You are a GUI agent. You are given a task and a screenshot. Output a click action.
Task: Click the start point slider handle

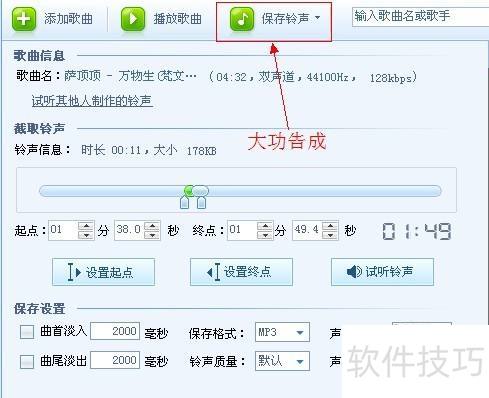coord(184,202)
